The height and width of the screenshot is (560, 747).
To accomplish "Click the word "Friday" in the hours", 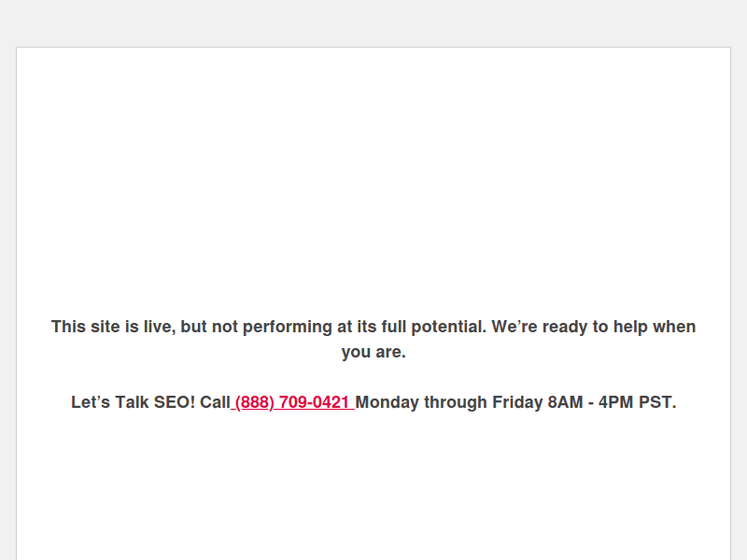I will click(517, 402).
